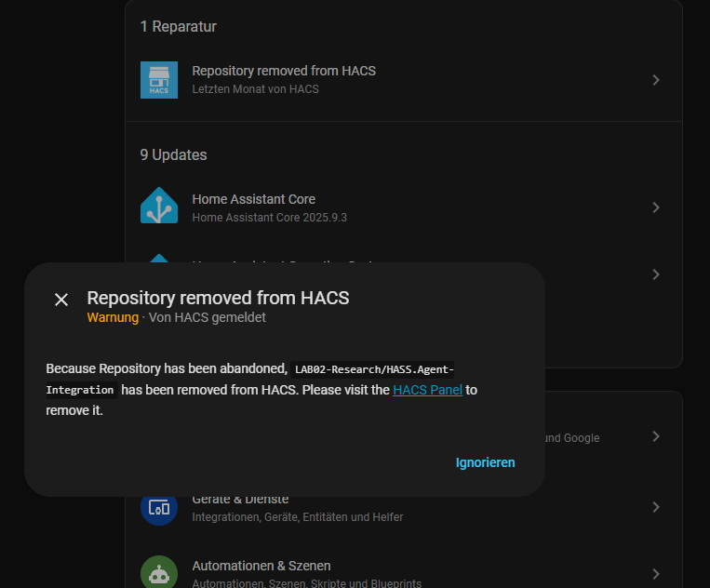Click the HACS store icon in repairs
This screenshot has height=588, width=710.
pos(159,80)
